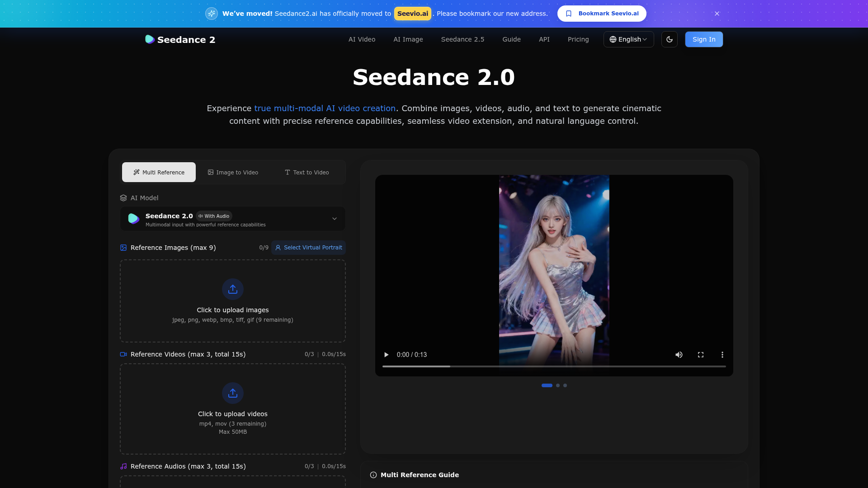Open the AI Video menu
This screenshot has width=868, height=488.
pos(362,39)
